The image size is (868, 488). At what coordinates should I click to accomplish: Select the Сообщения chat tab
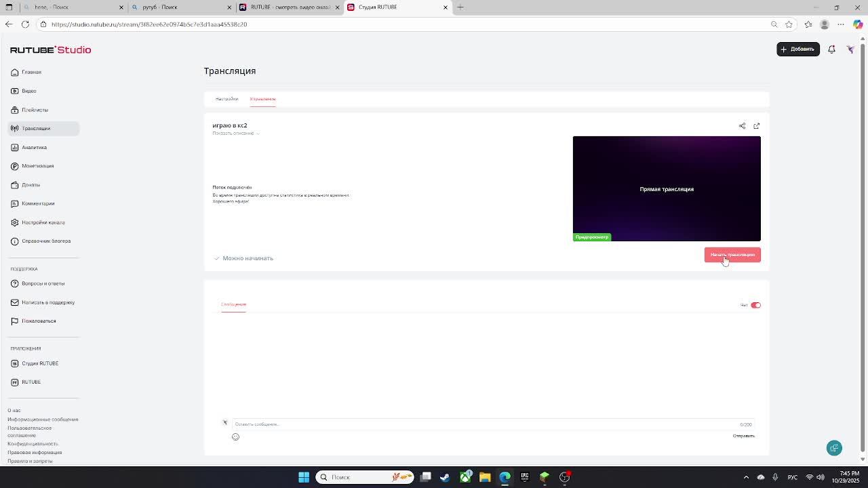233,304
